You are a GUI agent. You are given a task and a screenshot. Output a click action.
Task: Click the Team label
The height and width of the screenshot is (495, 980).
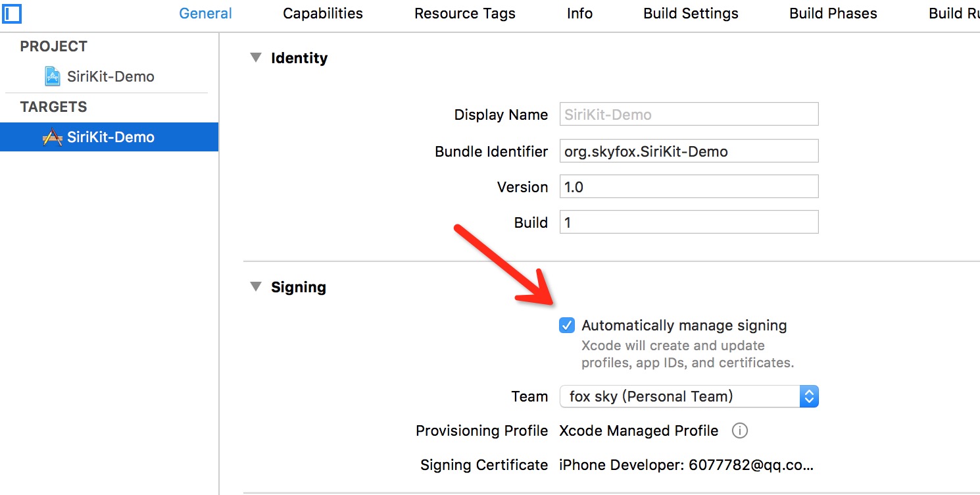click(529, 396)
